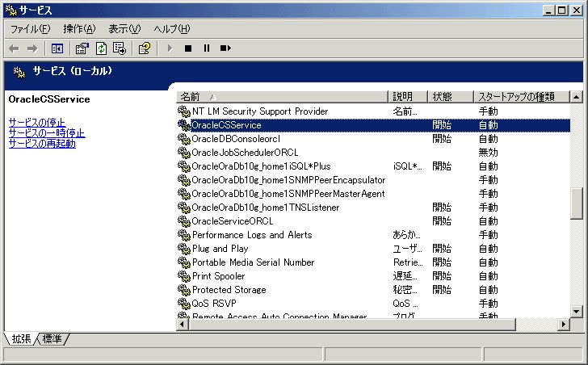Viewport: 588px width, 365px height.
Task: Click the gear icon beside Protected Storage
Action: [x=184, y=290]
